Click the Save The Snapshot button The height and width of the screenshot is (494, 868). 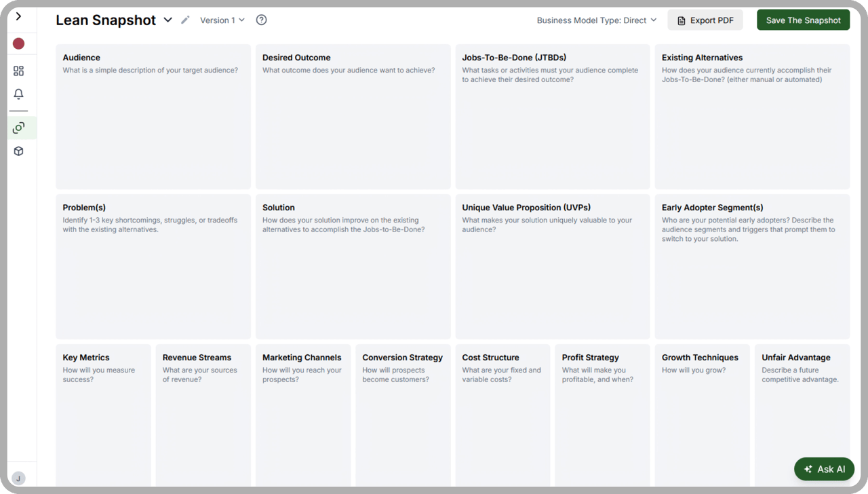[x=803, y=20]
